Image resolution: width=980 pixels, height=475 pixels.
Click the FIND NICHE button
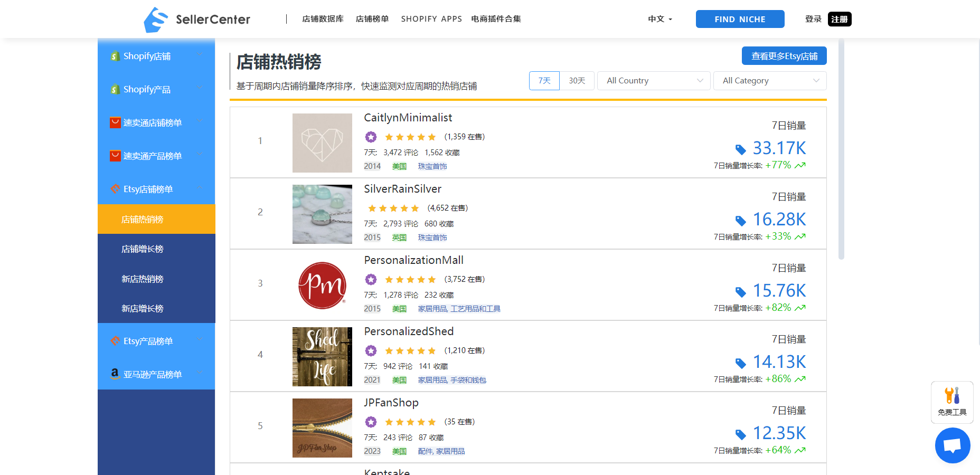[x=740, y=19]
